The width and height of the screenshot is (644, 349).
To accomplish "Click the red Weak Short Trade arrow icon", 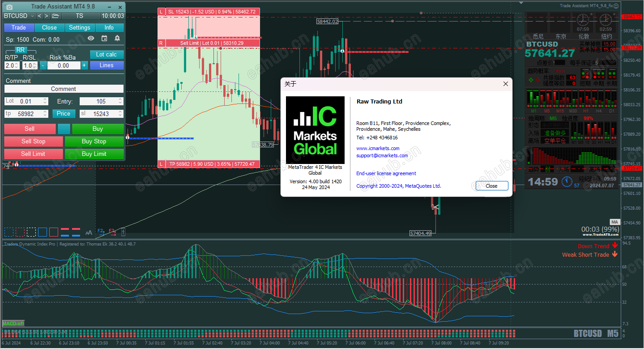I will pyautogui.click(x=615, y=254).
